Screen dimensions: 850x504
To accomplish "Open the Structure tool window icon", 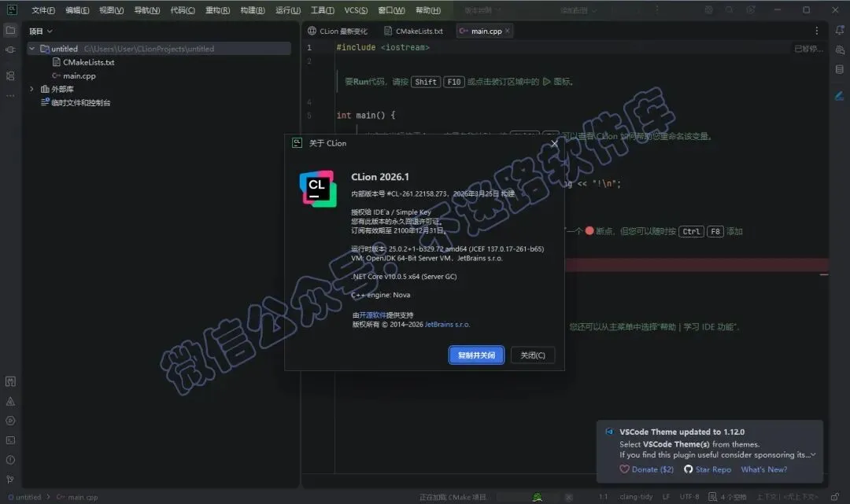I will point(10,75).
